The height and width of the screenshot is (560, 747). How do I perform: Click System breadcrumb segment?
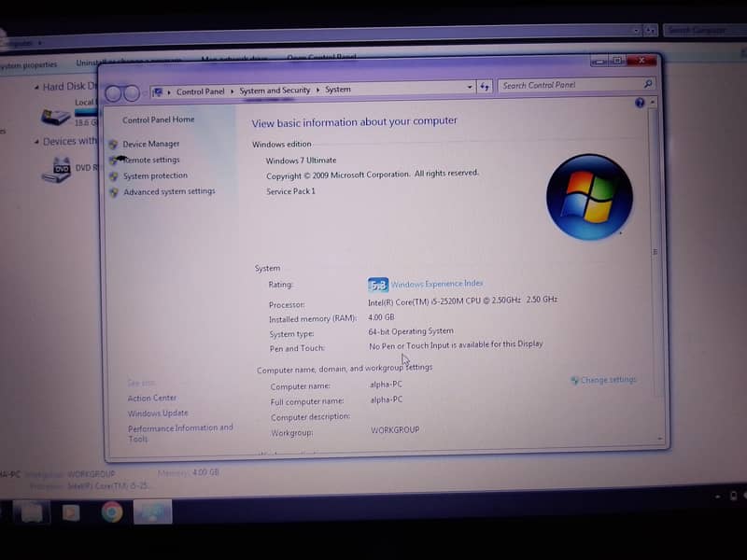pos(338,90)
